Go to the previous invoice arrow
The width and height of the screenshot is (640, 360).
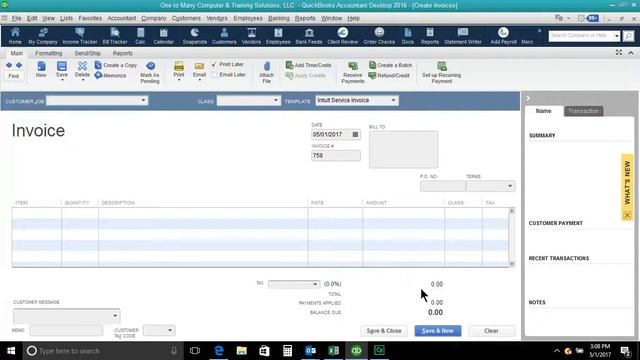tap(9, 65)
